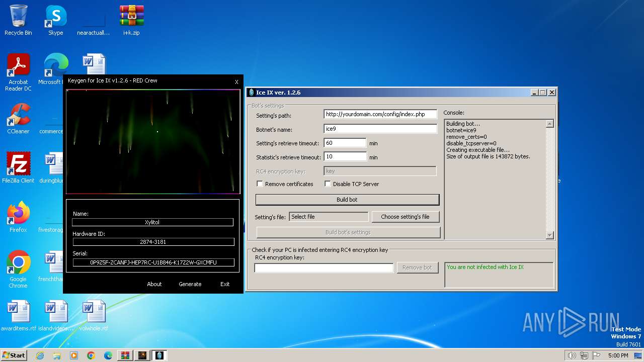Image resolution: width=644 pixels, height=362 pixels.
Task: Open the Word document icon above the keygen
Action: click(94, 64)
